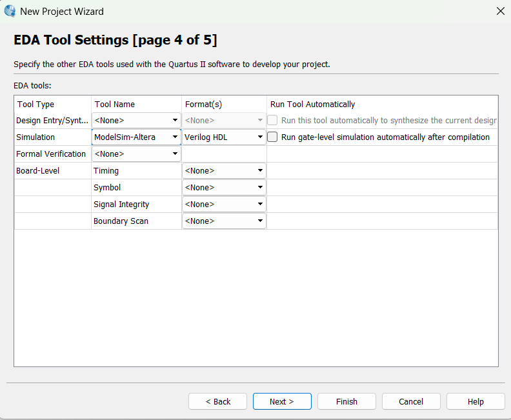
Task: Click the Format(s) column header
Action: 224,105
